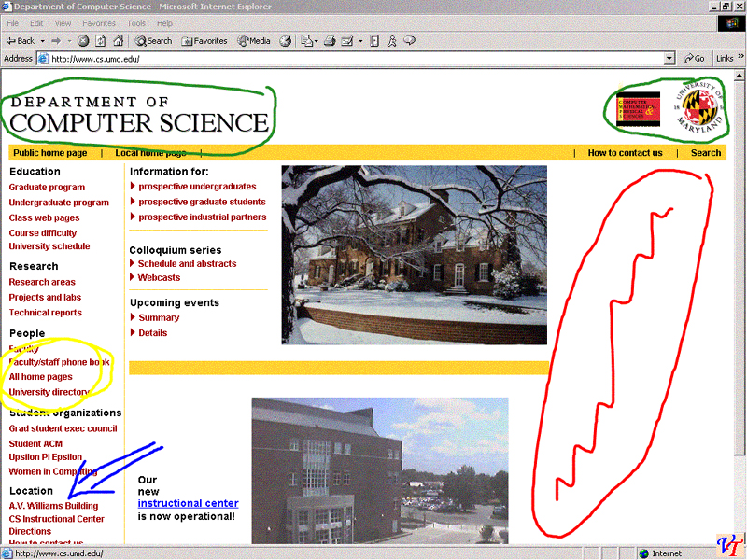Screen dimensions: 747x560
Task: Open the Favorites menu in the menu bar
Action: [99, 23]
